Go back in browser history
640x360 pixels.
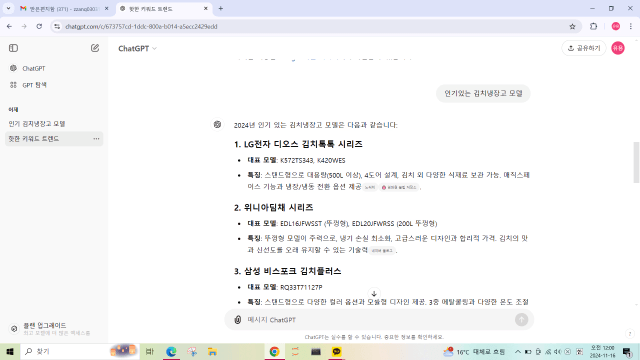click(x=9, y=27)
